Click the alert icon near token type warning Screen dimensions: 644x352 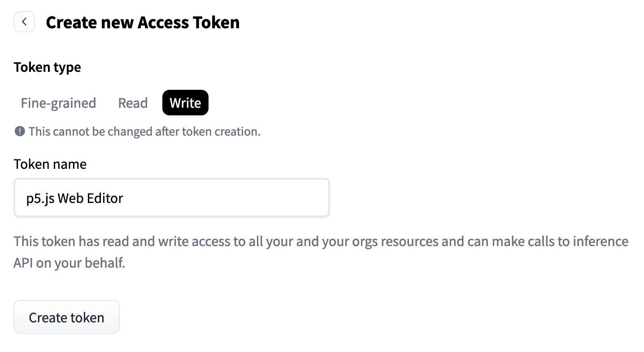click(x=20, y=131)
